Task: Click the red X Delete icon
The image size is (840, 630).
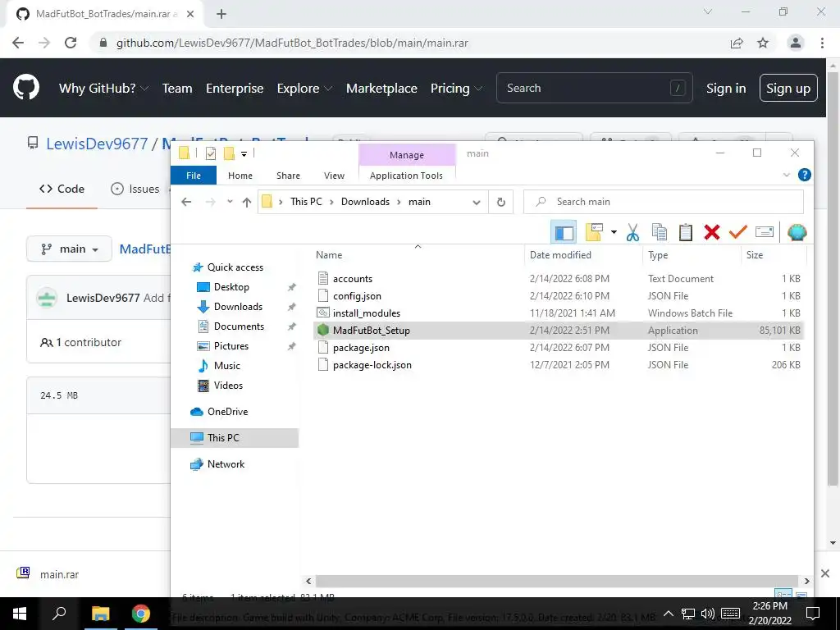Action: click(712, 232)
